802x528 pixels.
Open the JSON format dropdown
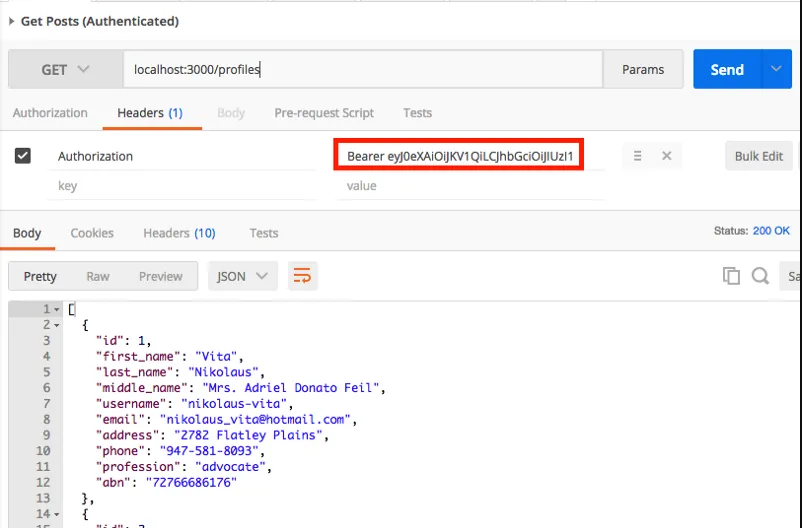click(x=242, y=276)
